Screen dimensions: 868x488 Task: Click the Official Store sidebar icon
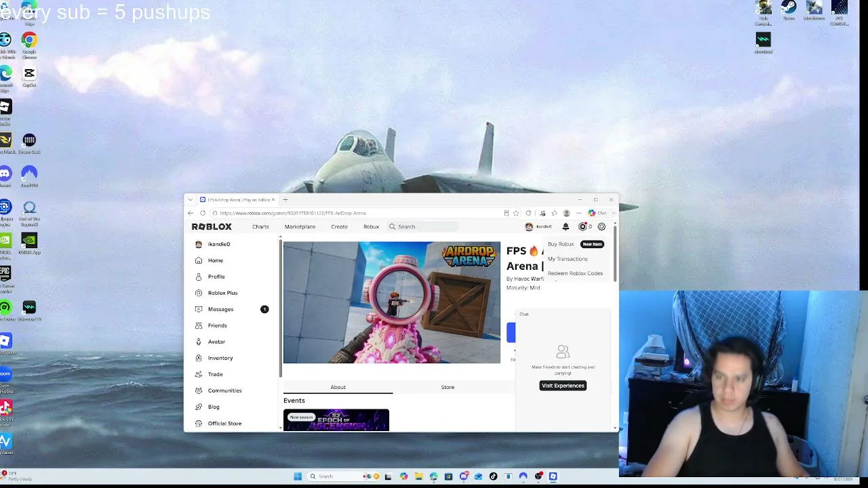coord(199,423)
